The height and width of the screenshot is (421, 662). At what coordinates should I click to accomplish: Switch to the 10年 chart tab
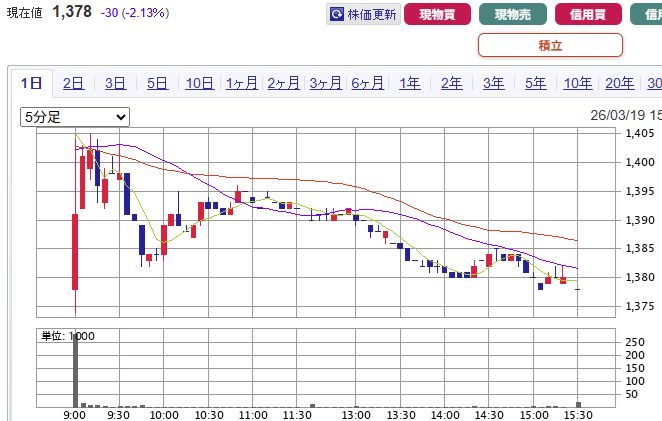click(578, 83)
